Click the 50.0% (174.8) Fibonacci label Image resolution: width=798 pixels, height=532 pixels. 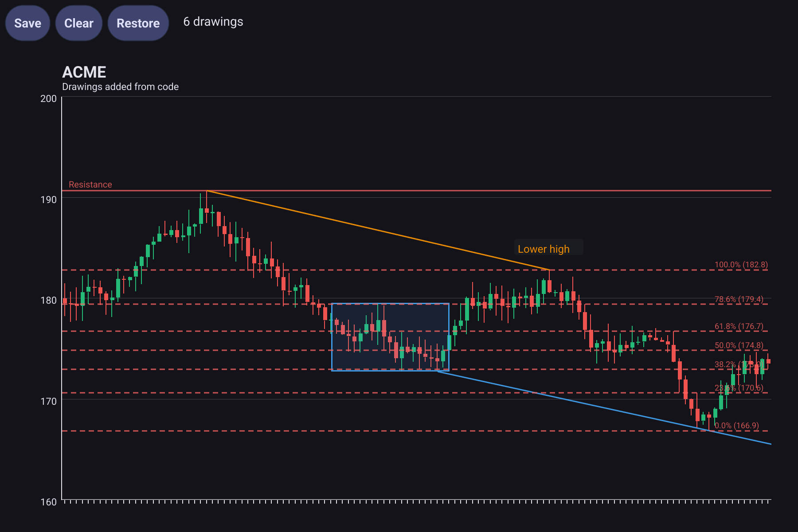(x=739, y=345)
